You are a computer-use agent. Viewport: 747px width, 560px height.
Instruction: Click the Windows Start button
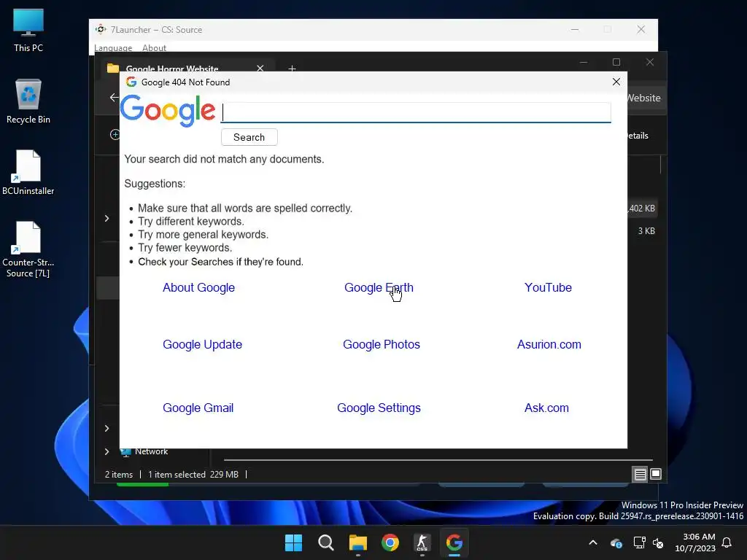point(293,542)
